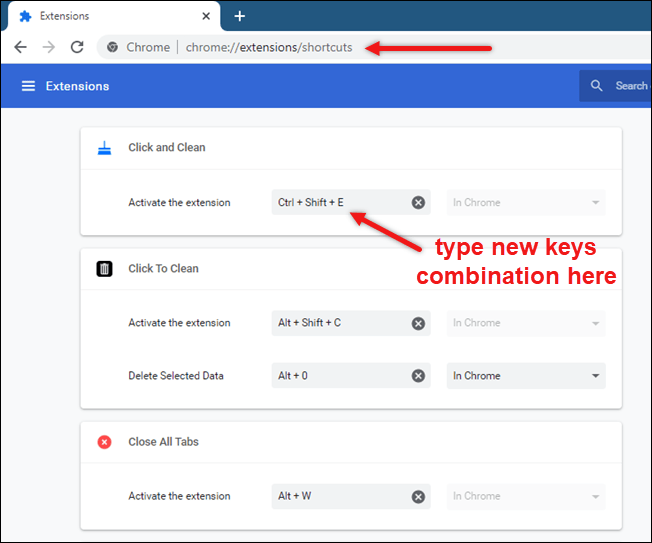Viewport: 652px width, 543px height.
Task: Click the Search extensions field
Action: [x=615, y=86]
